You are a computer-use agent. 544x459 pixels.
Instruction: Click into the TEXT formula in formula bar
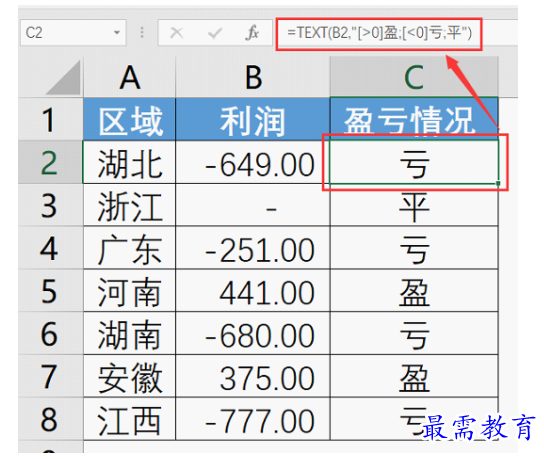coord(379,33)
